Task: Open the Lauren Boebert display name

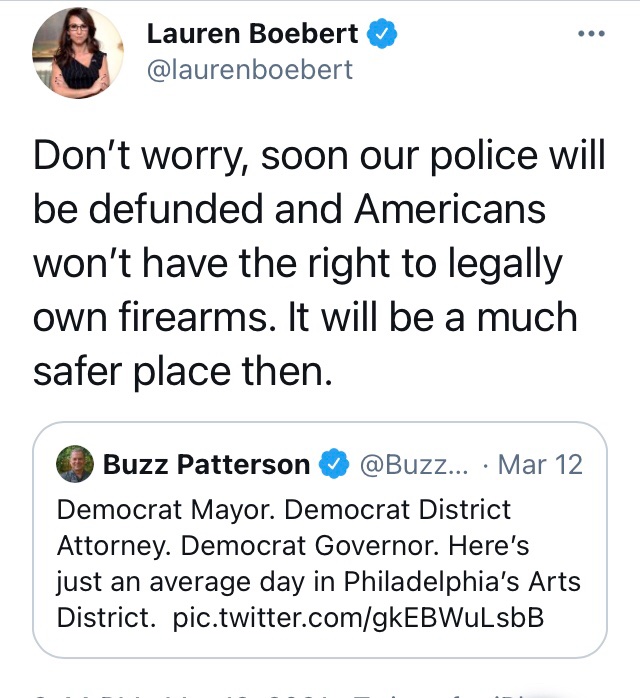Action: click(x=252, y=34)
